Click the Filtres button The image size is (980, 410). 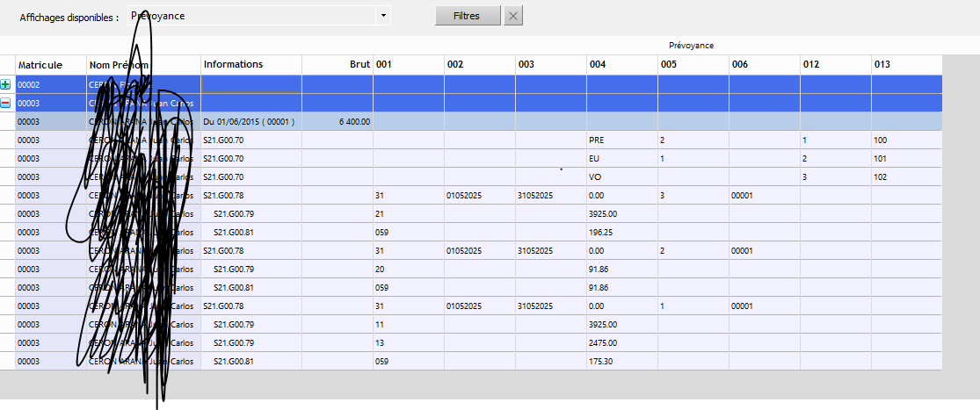(468, 16)
